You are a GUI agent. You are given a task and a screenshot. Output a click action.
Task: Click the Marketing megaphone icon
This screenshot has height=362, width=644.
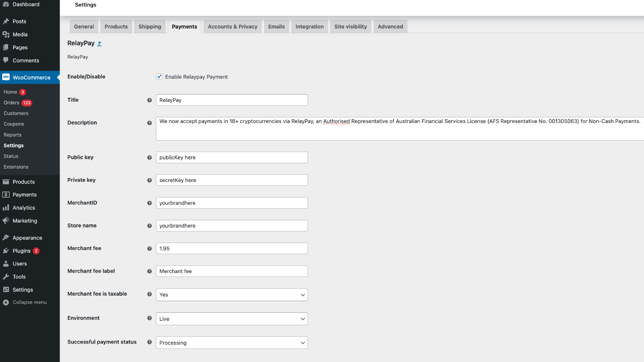6,221
